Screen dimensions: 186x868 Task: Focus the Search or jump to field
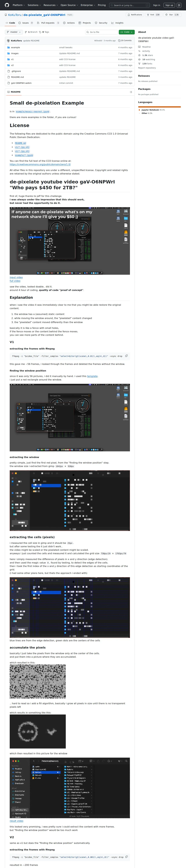pyautogui.click(x=130, y=5)
